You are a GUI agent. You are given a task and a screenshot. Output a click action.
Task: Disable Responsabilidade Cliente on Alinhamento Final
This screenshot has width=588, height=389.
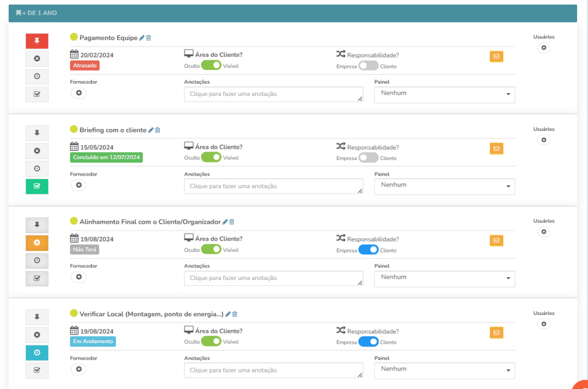[x=368, y=250]
